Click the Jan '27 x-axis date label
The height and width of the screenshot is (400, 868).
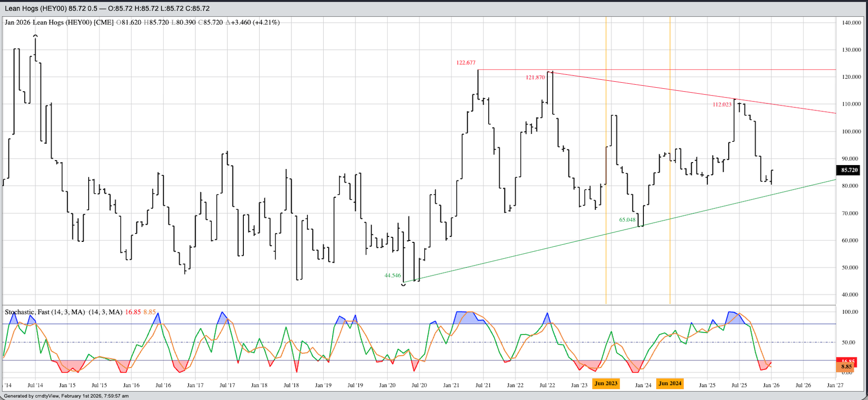pyautogui.click(x=835, y=385)
